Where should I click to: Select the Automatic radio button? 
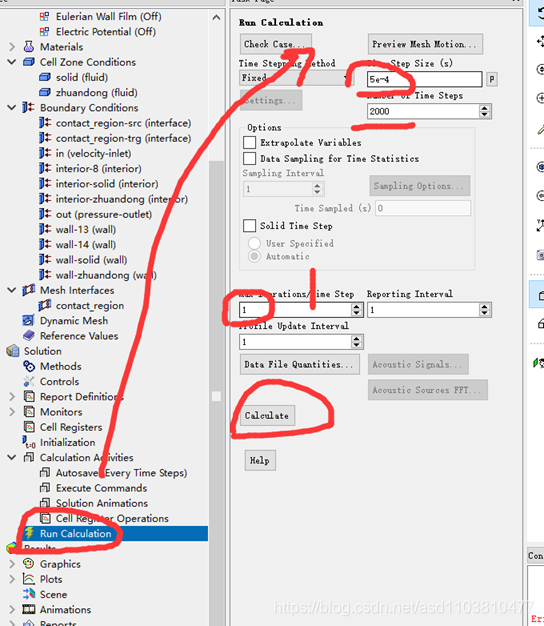254,256
